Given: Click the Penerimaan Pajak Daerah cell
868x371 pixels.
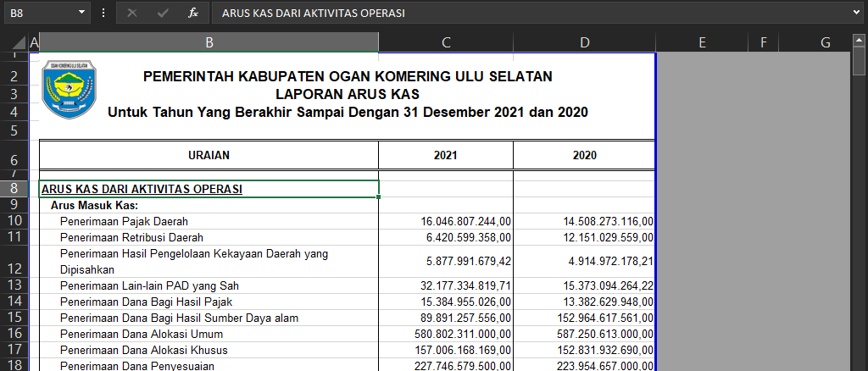Looking at the screenshot, I should click(x=124, y=221).
